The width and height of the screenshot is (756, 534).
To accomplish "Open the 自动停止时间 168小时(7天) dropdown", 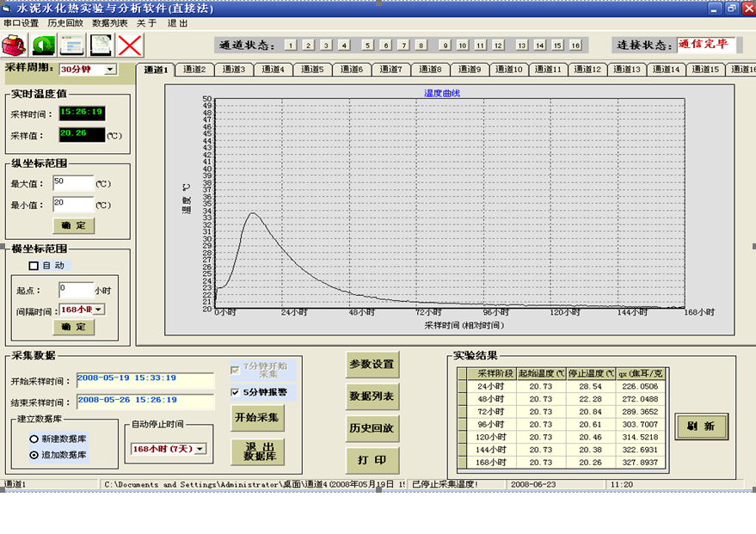I will pos(200,449).
